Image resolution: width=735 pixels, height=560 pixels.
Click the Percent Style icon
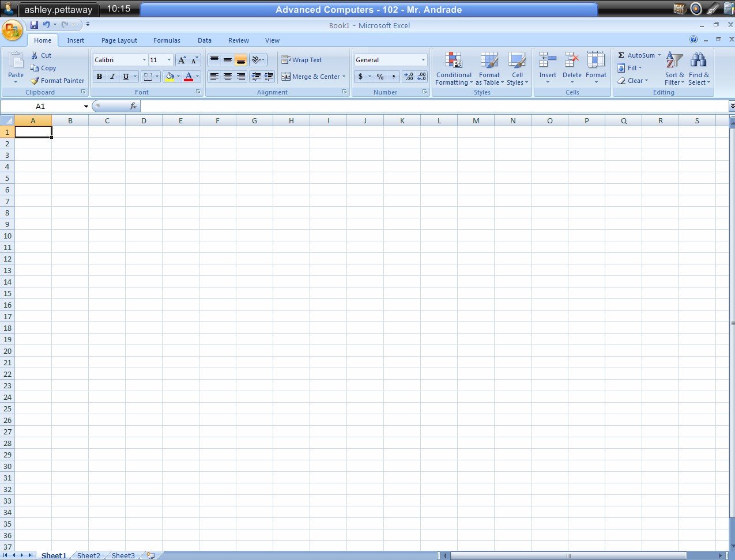click(x=380, y=77)
